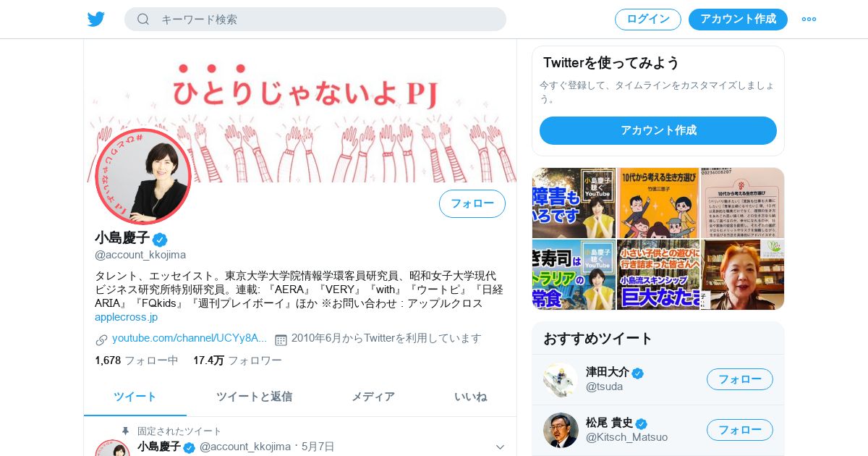Click the link chain icon before youtube URL
Image resolution: width=868 pixels, height=456 pixels.
point(101,339)
